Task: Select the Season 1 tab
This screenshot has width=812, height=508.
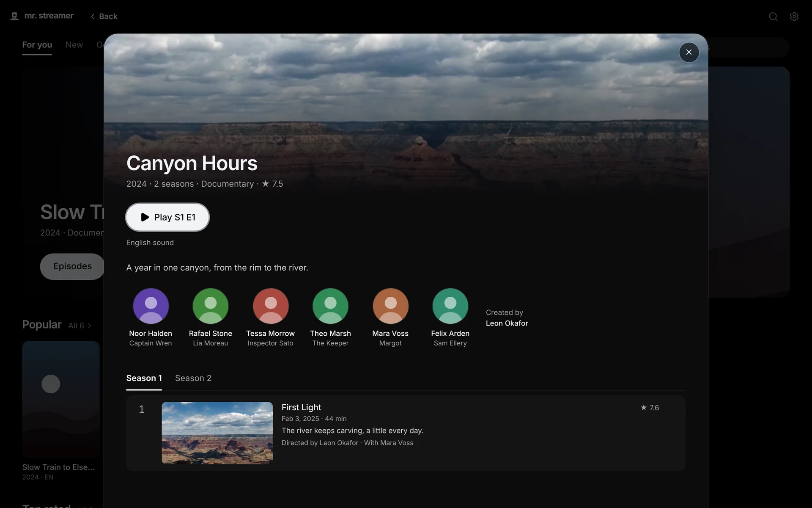Action: pos(144,378)
